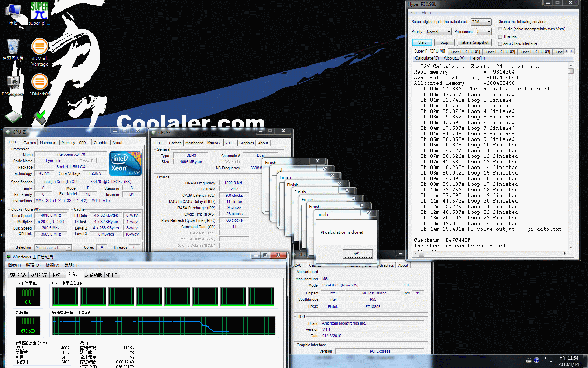Switch to the 處理程序 tab in Task Manager
Screen dimensions: 588x368
coord(39,275)
